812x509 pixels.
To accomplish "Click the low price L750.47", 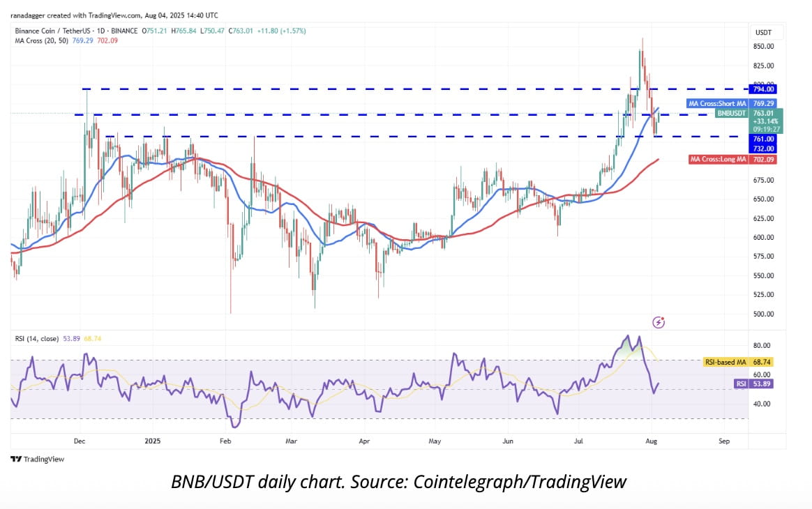I will (212, 31).
